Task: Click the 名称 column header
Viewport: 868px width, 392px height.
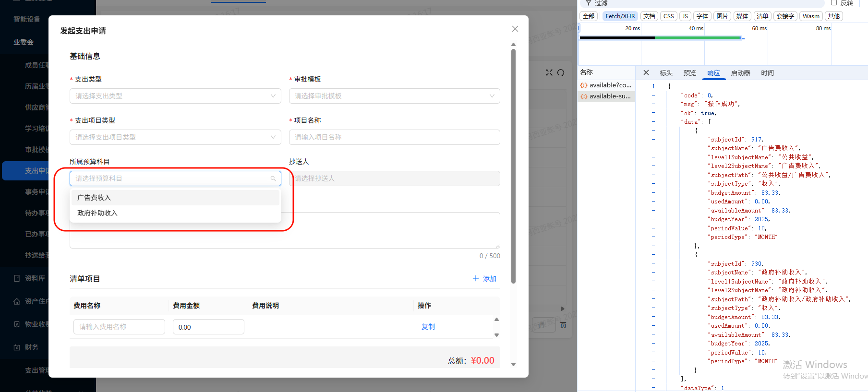Action: 587,72
